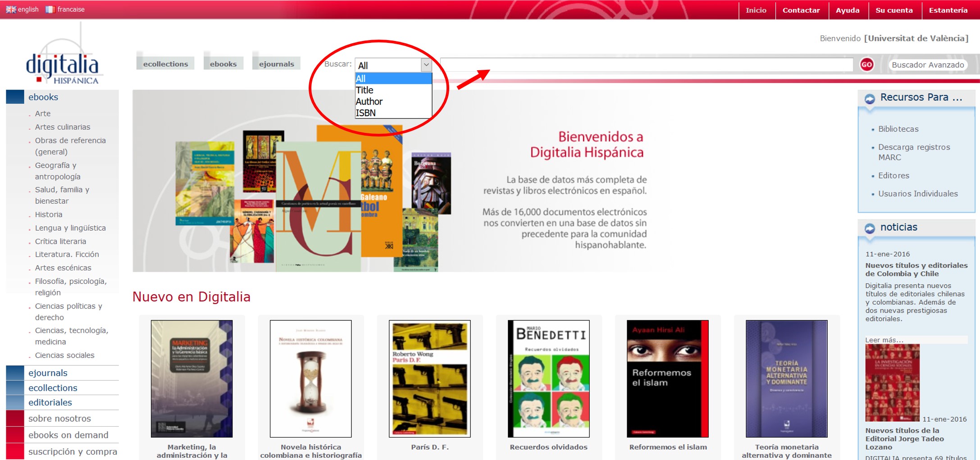Open the Ayuda menu item
The height and width of the screenshot is (460, 980).
coord(848,10)
